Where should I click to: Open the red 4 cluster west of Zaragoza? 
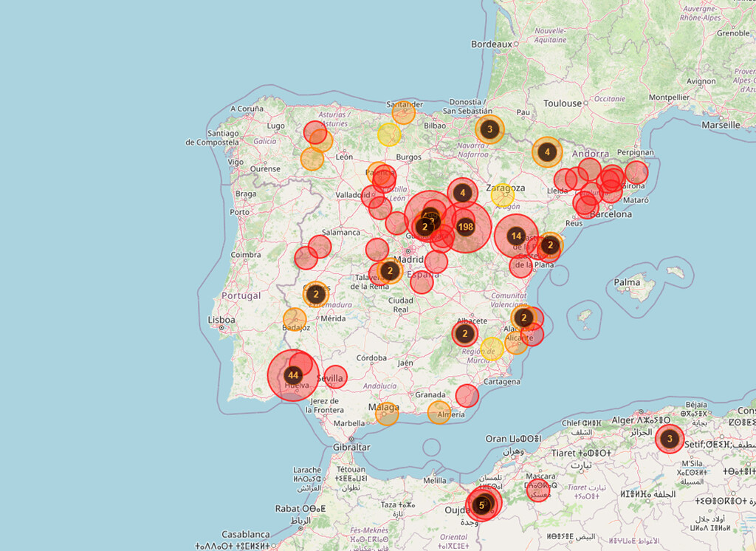pos(463,193)
